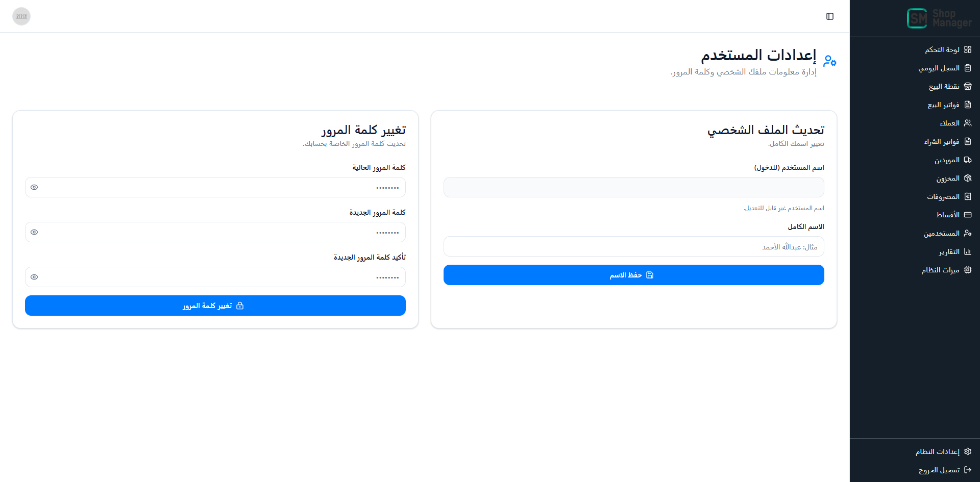Click the save name button
Screen dimensions: 980x482
633,275
